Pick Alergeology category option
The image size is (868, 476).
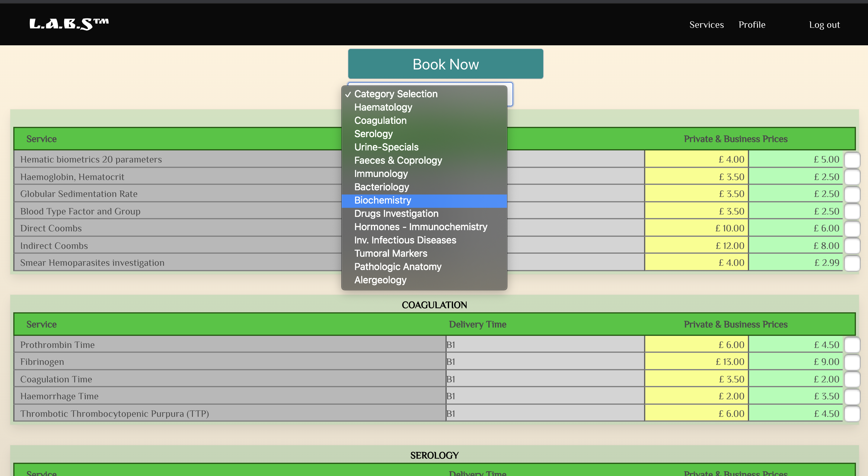click(380, 280)
